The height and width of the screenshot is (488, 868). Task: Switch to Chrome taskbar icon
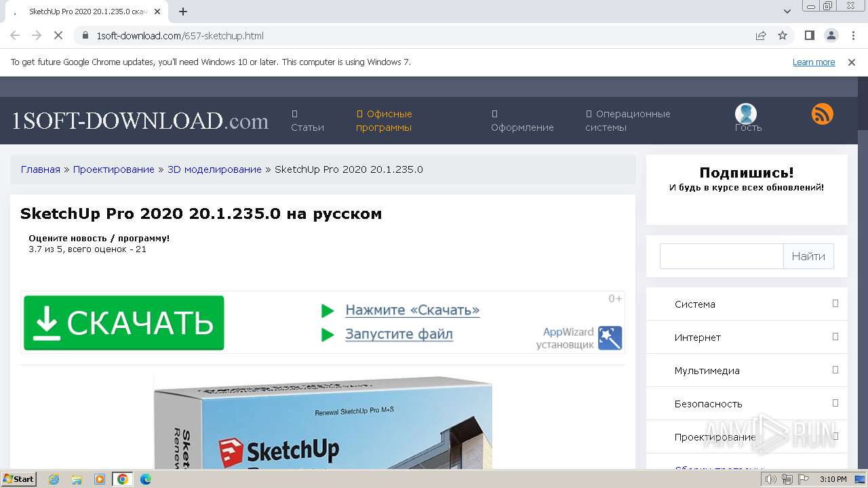pyautogui.click(x=123, y=479)
